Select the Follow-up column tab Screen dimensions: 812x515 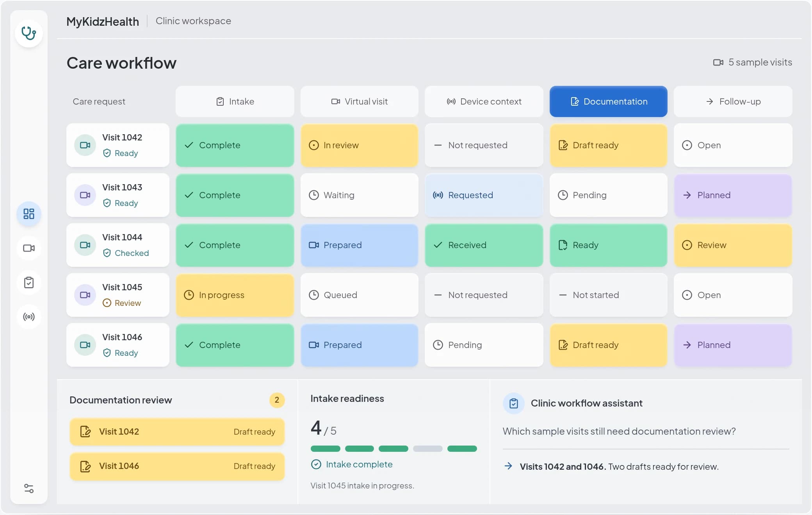click(x=733, y=101)
